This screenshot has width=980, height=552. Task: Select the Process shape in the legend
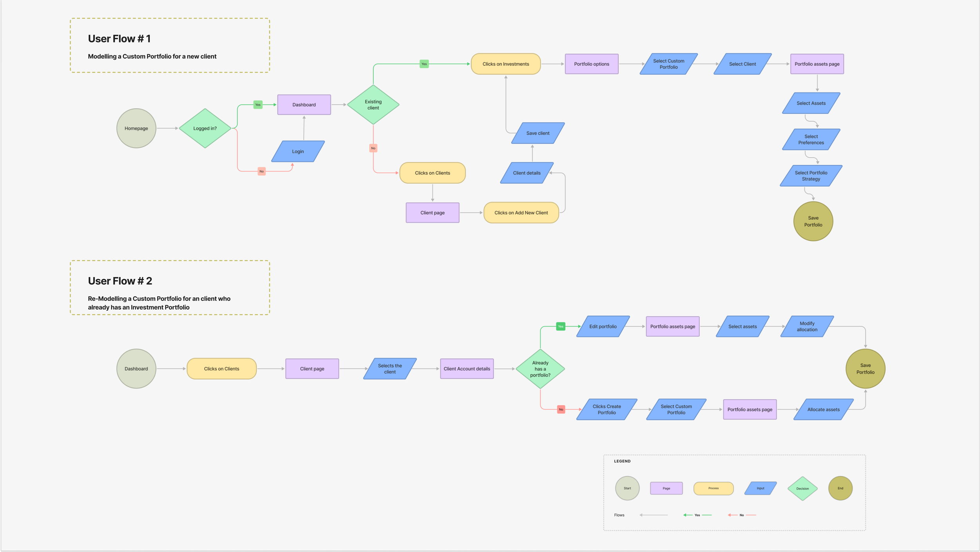point(713,488)
